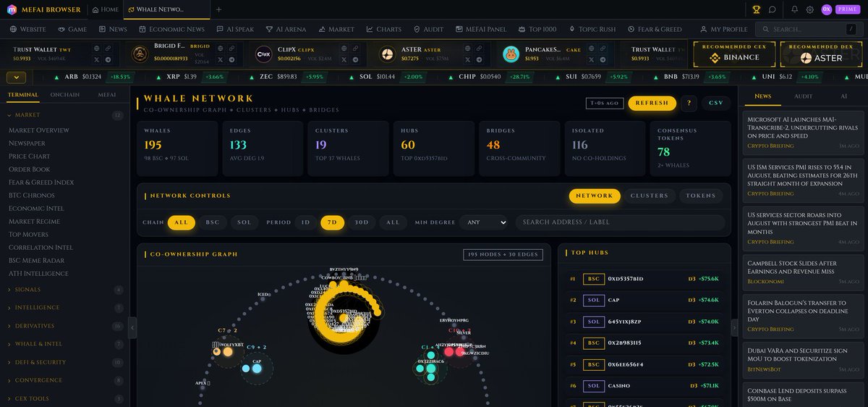Open Charts in navigation bar
Viewport: 868px width, 407px height.
(x=383, y=29)
